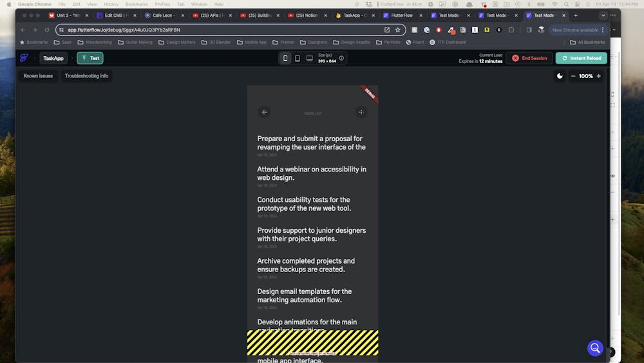Open the Wi-Fi status menu
The height and width of the screenshot is (363, 644).
pyautogui.click(x=554, y=4)
